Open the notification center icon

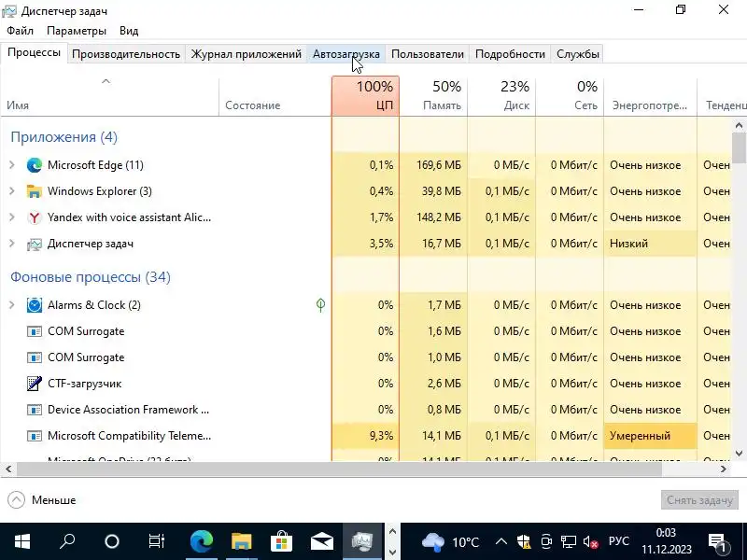coord(717,542)
